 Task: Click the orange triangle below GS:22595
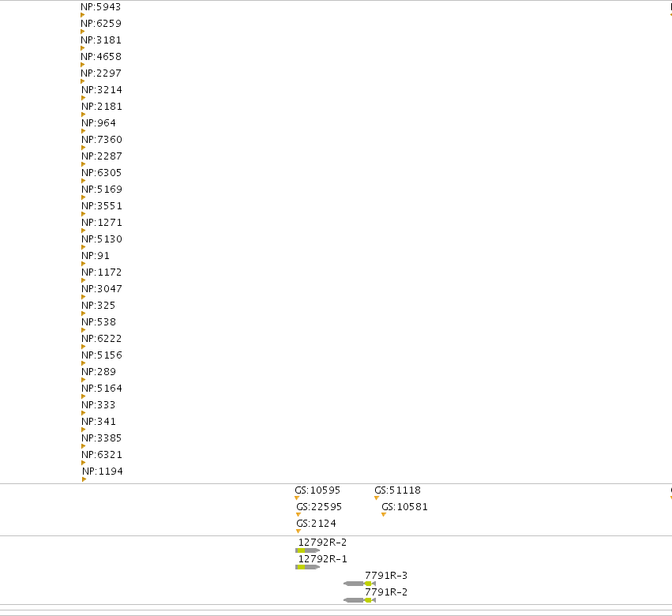pyautogui.click(x=298, y=515)
